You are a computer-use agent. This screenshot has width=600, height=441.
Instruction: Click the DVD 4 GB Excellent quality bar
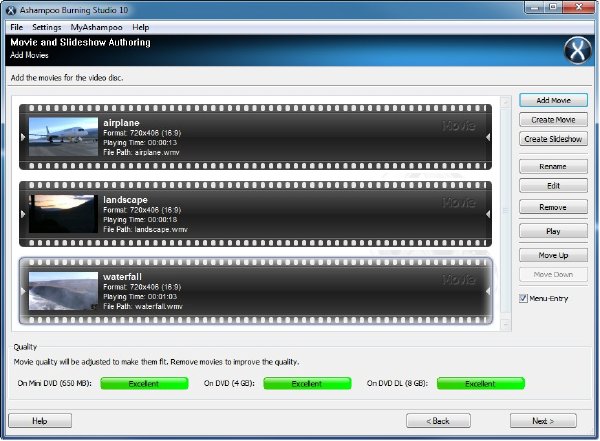pyautogui.click(x=307, y=384)
